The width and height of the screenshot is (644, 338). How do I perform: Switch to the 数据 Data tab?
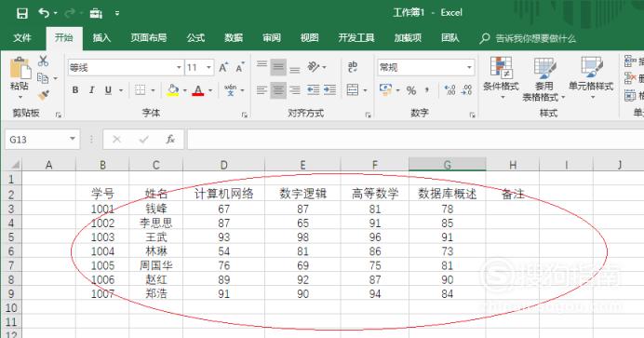(x=234, y=38)
